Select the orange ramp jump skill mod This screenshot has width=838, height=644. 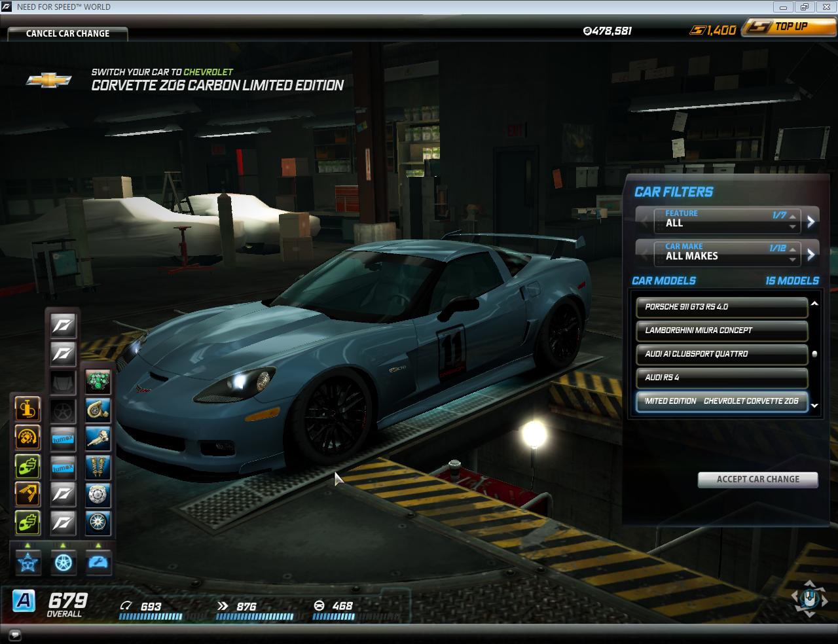pyautogui.click(x=27, y=494)
